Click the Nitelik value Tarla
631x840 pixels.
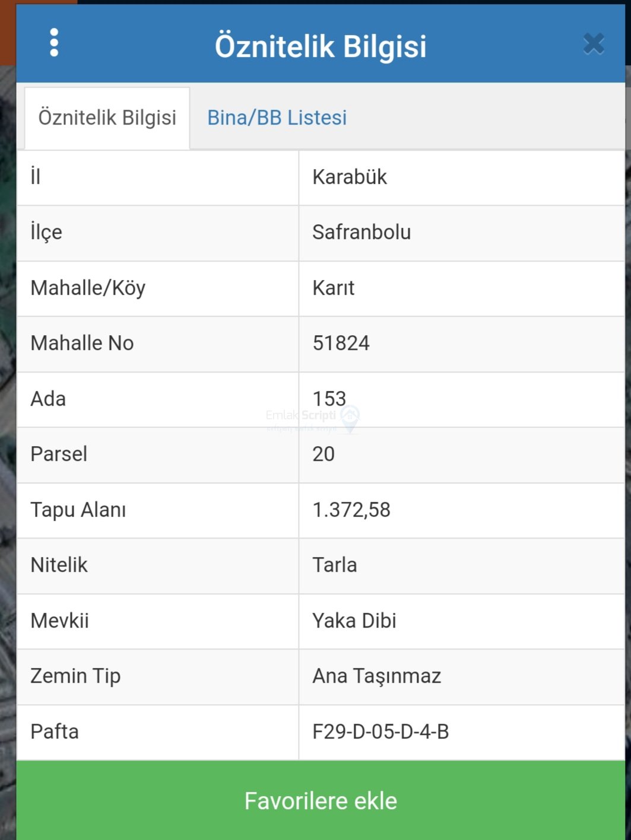point(334,565)
